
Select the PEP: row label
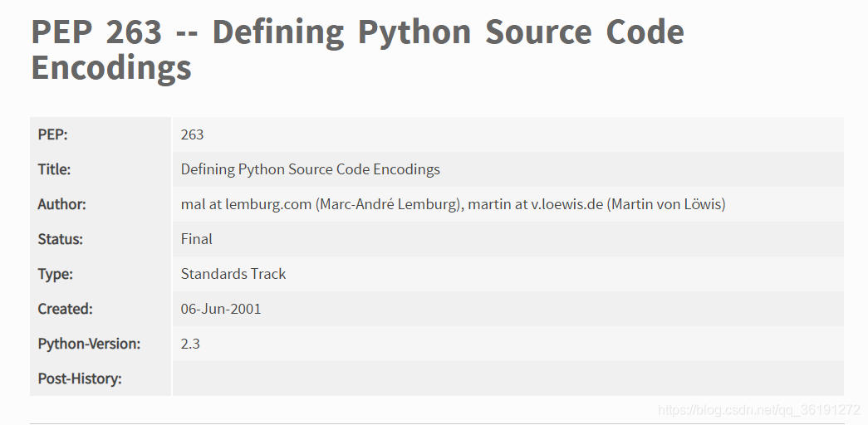[52, 134]
